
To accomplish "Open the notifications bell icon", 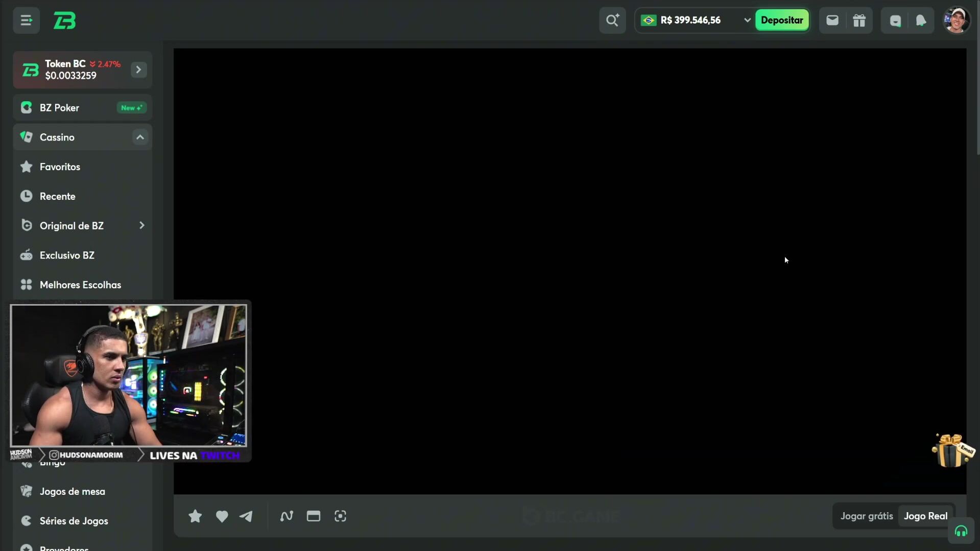I will pos(921,20).
